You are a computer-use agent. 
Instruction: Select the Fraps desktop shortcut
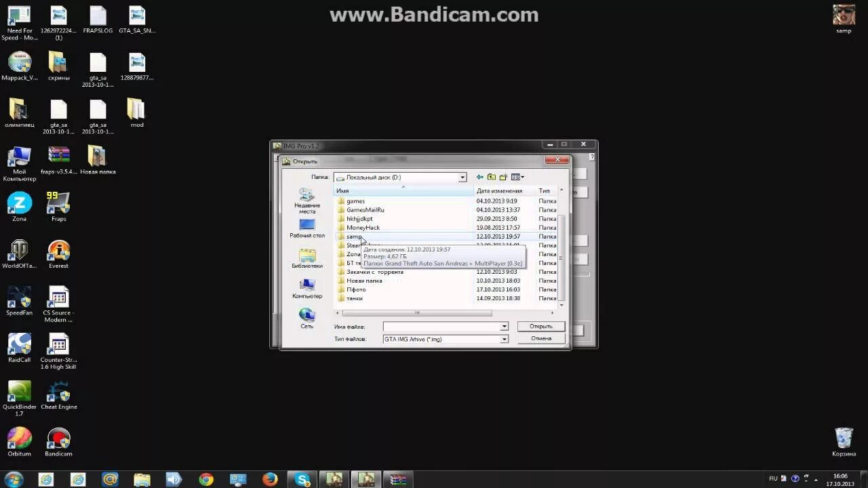pos(58,207)
